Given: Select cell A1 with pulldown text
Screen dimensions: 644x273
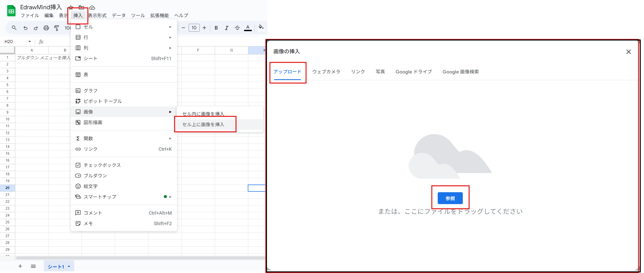Looking at the screenshot, I should [32, 58].
